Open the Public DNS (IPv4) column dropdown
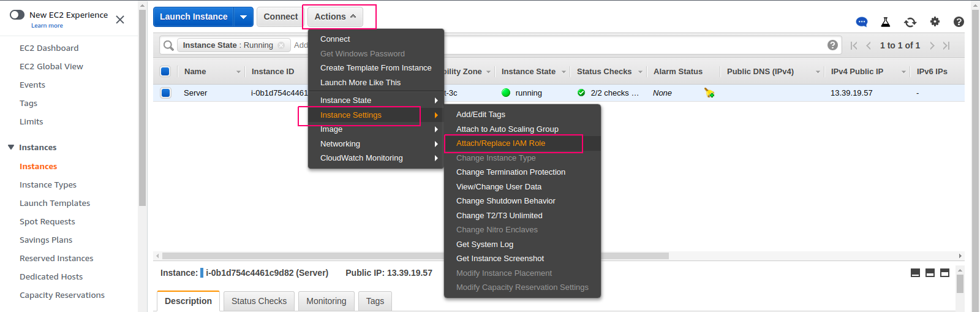Viewport: 980px width, 312px height. click(818, 72)
